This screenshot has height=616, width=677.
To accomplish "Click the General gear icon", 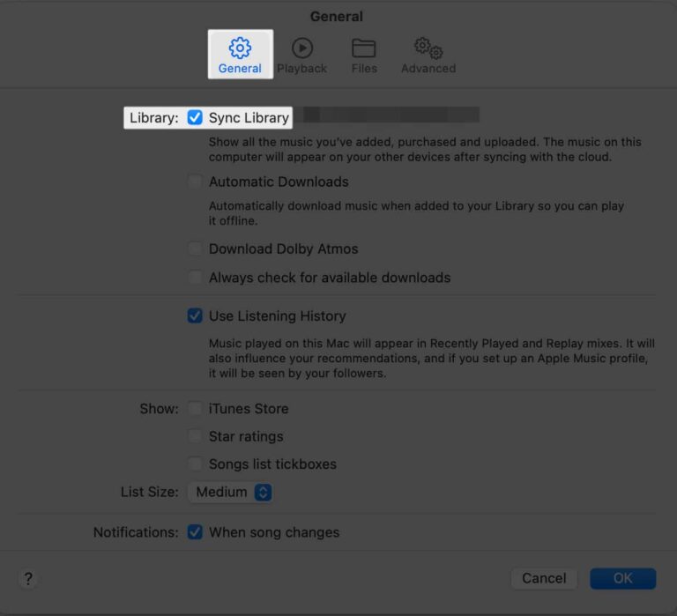I will 240,48.
